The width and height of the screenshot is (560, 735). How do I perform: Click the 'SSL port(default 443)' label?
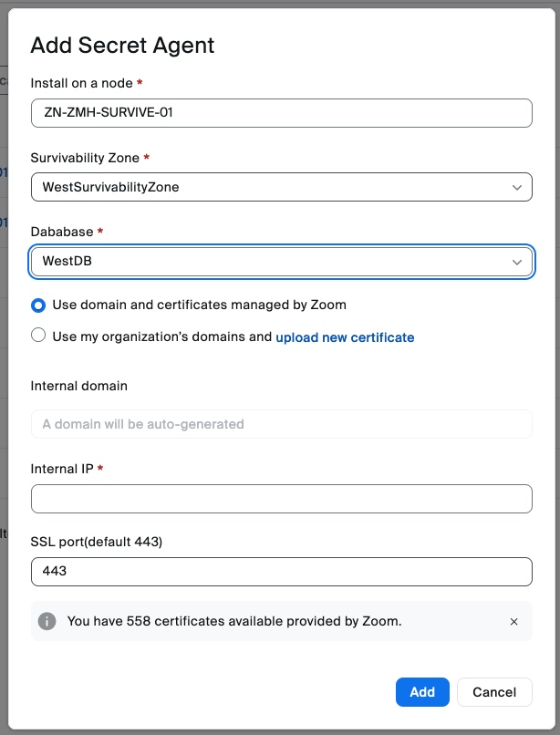[97, 542]
